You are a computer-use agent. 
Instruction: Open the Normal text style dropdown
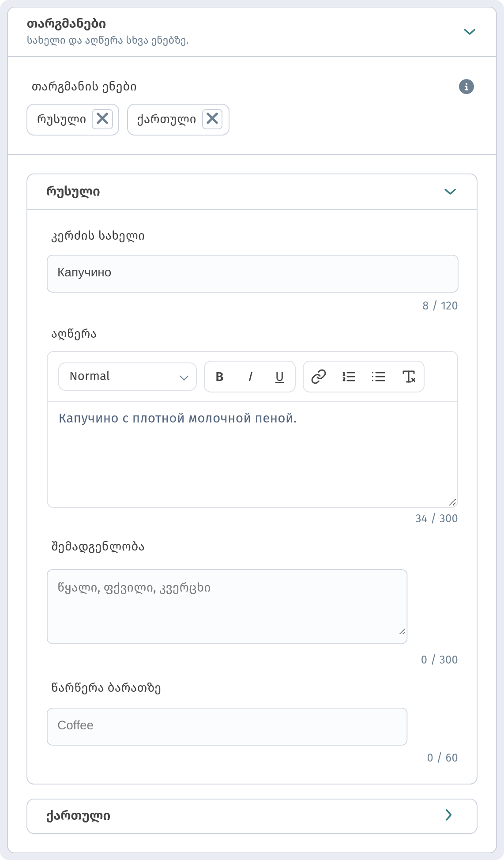point(128,377)
